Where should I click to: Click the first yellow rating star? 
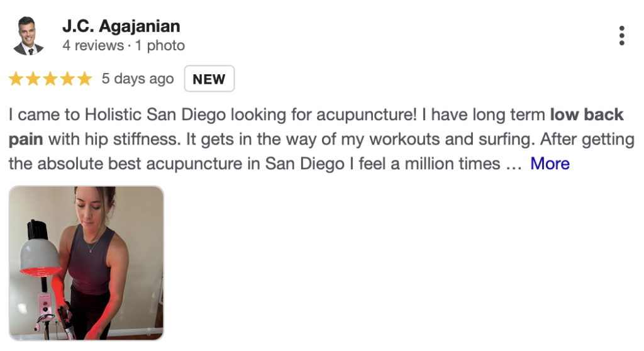click(16, 79)
